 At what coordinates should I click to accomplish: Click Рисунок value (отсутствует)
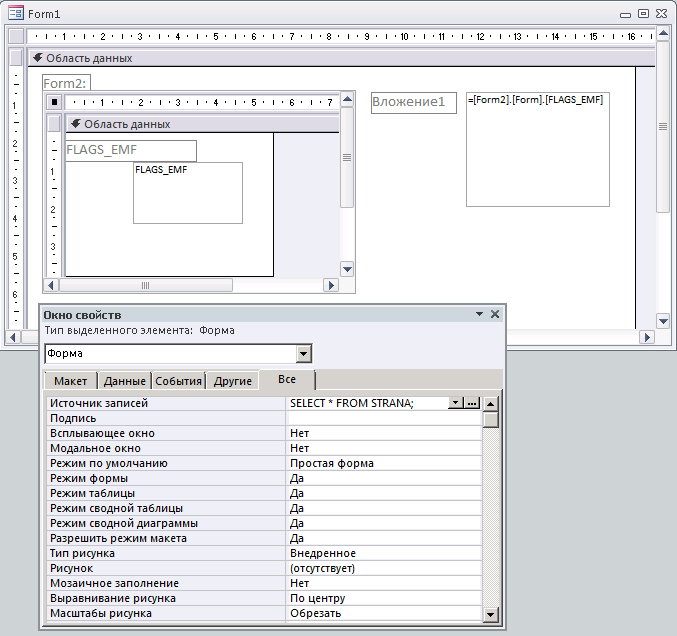384,568
